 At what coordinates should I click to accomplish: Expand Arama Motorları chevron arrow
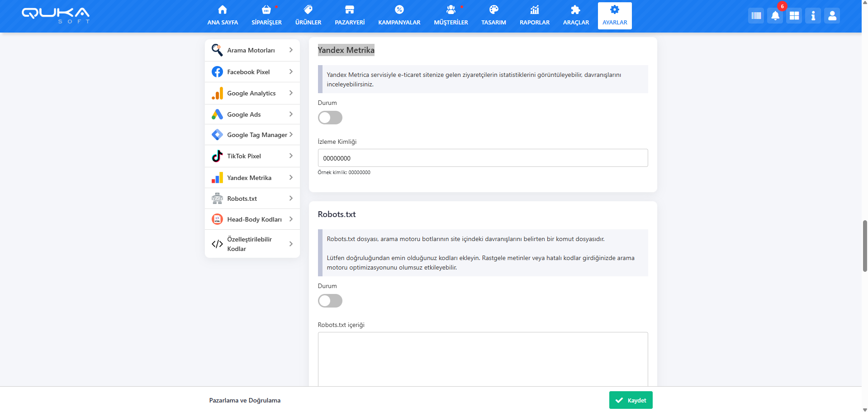291,50
